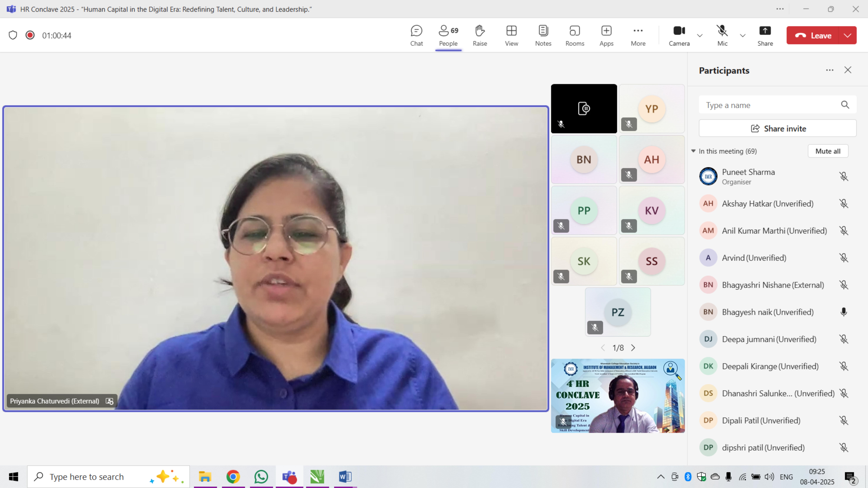Click the icon beside Priyanka Chaturvedi's name
The width and height of the screenshot is (868, 488).
pos(109,401)
